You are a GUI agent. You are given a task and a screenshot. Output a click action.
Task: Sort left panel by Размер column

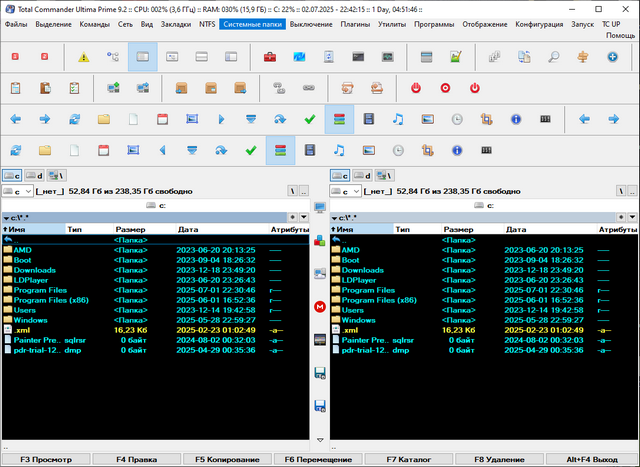pos(144,229)
